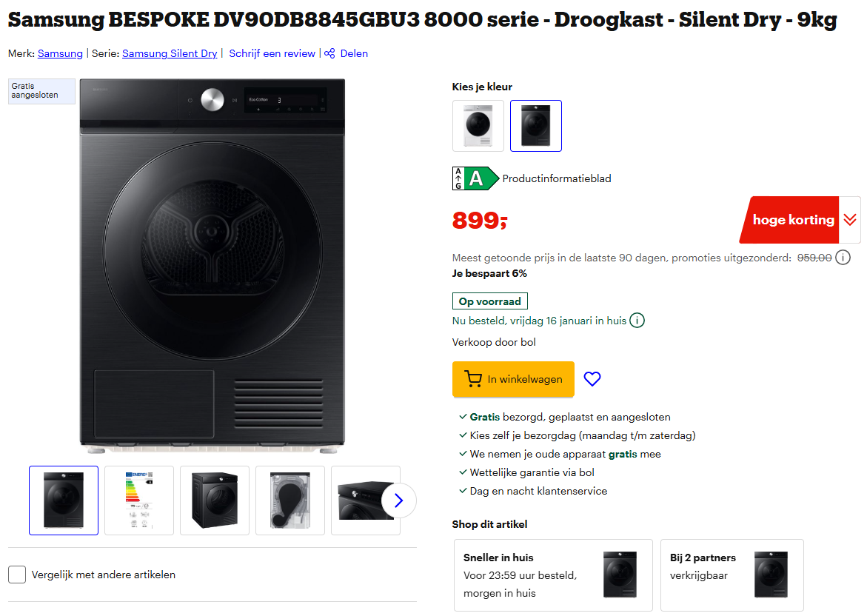The height and width of the screenshot is (616, 867).
Task: Enable Vergelijk met andere artikelen
Action: pos(16,574)
